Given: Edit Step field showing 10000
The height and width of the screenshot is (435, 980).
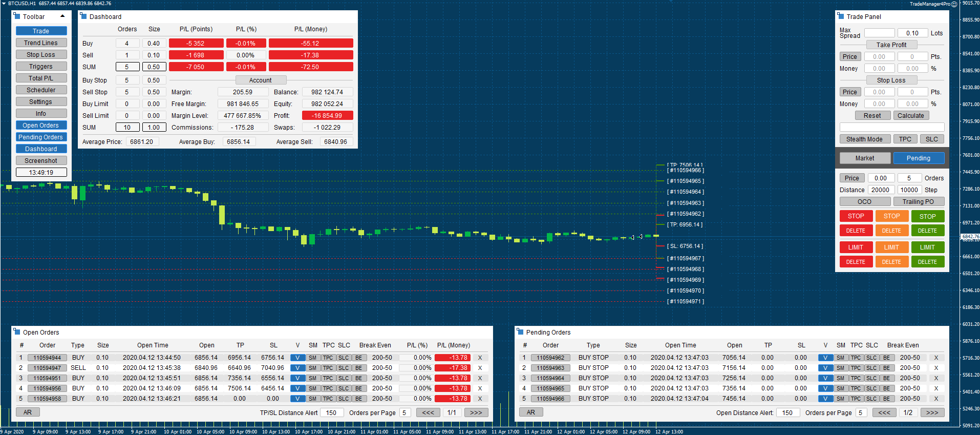Looking at the screenshot, I should 909,190.
